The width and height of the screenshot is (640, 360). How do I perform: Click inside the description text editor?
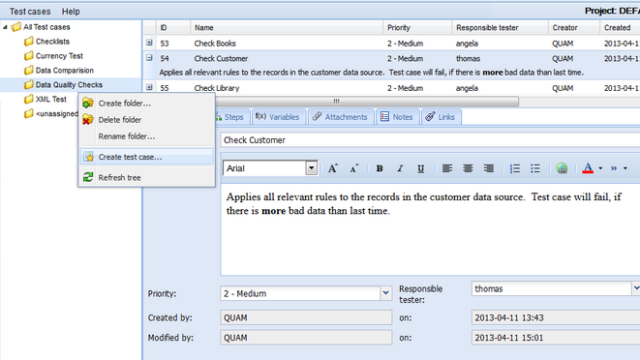[x=430, y=229]
